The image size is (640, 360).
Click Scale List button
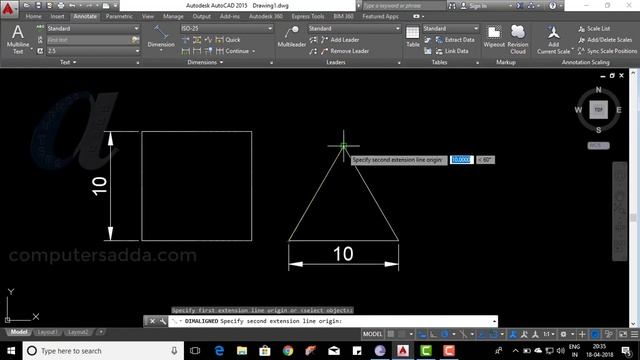(x=594, y=29)
